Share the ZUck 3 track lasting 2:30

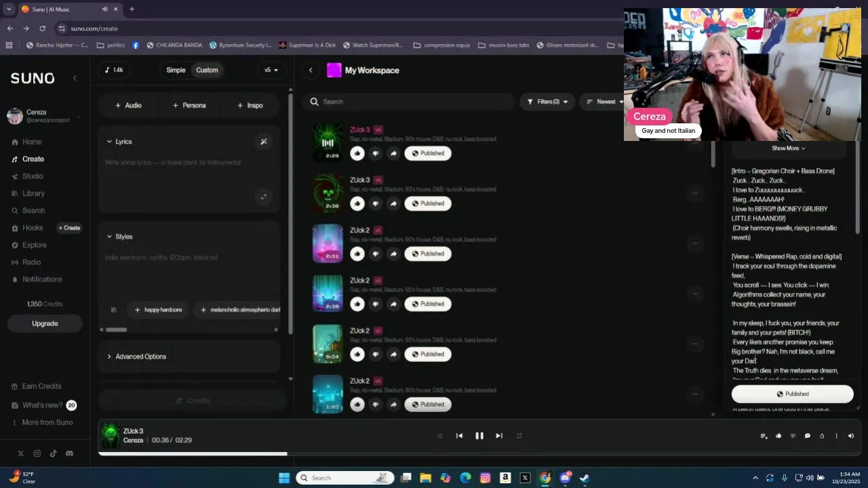point(393,203)
